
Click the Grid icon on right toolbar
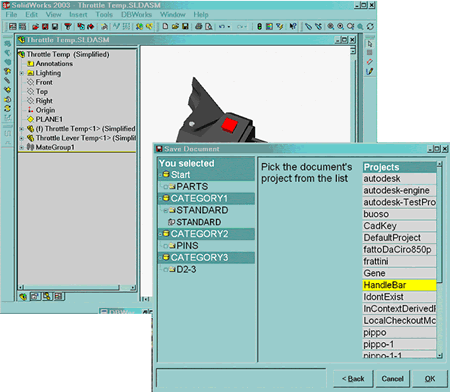coord(370,53)
